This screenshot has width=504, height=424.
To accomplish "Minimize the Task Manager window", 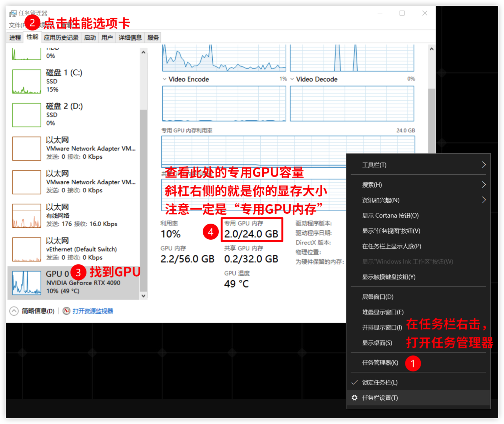I will point(380,13).
